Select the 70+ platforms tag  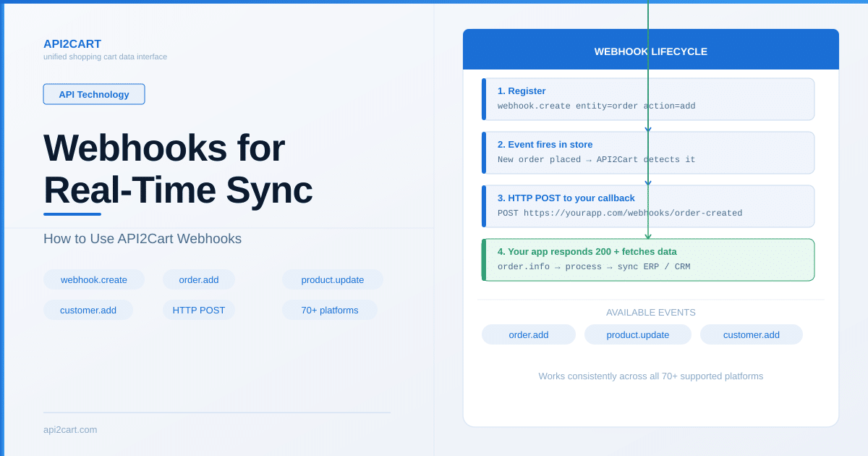pyautogui.click(x=330, y=310)
